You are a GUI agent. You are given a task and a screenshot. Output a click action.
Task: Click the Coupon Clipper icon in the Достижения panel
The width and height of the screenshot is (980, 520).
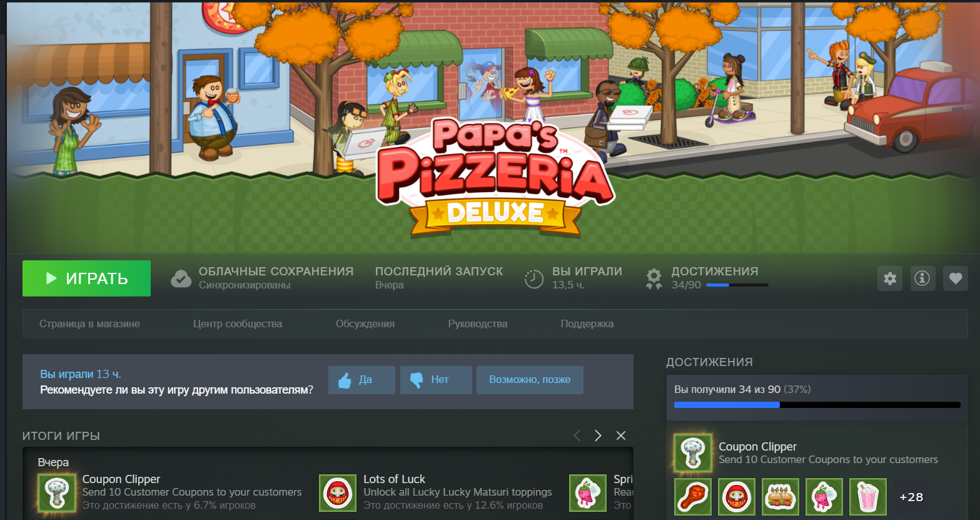coord(693,452)
